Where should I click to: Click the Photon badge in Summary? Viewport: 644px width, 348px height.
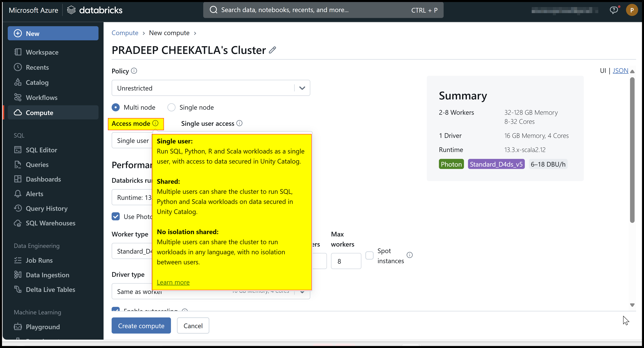click(x=451, y=164)
